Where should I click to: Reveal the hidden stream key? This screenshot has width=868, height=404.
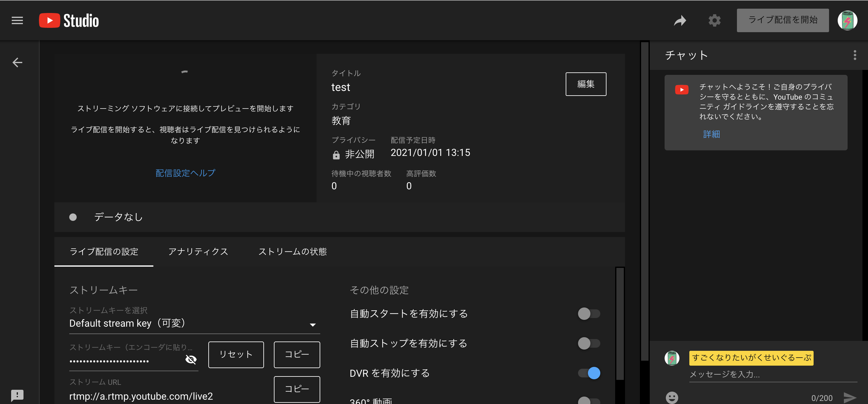(x=191, y=359)
